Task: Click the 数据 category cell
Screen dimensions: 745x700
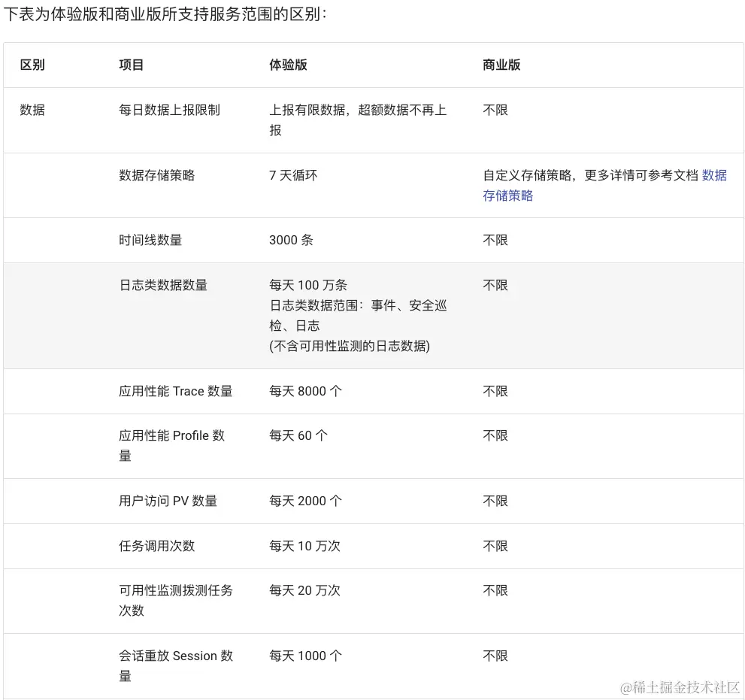Action: (32, 110)
